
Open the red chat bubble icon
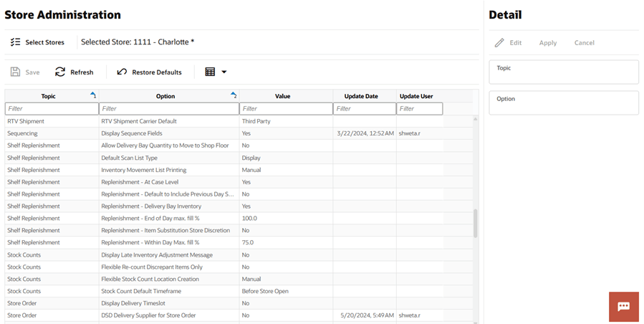pos(624,307)
